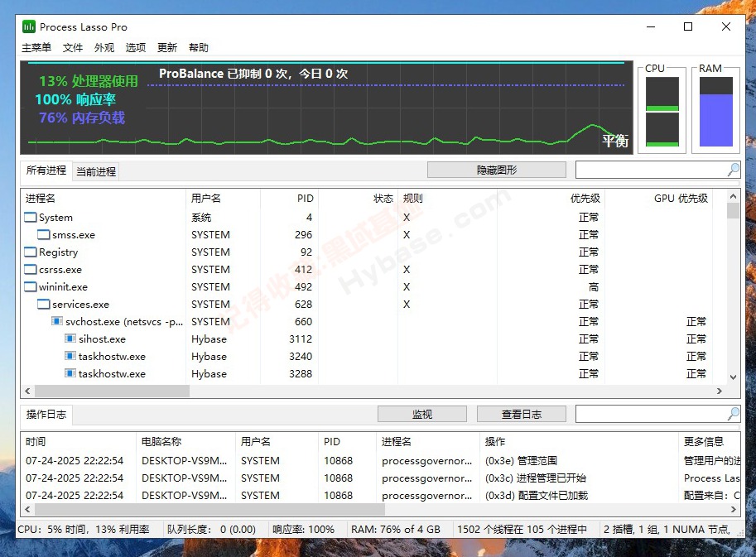The image size is (756, 557).
Task: Click the System process icon
Action: [x=31, y=218]
